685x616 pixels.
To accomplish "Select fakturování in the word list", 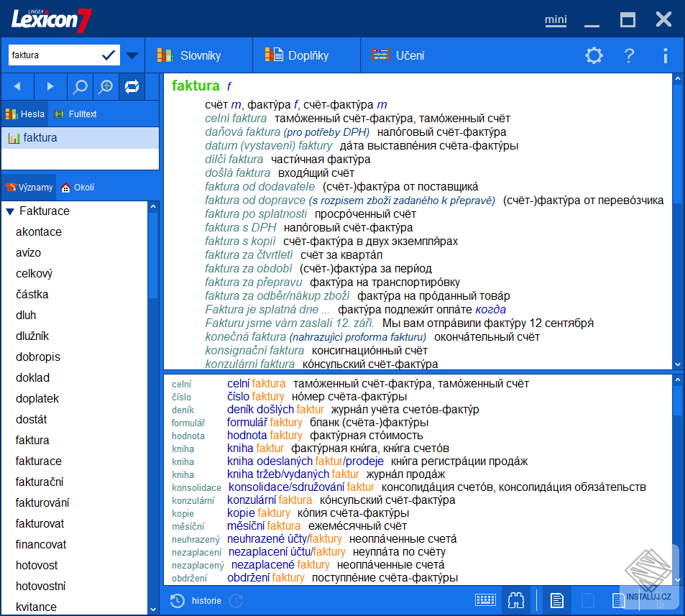I will tap(42, 503).
